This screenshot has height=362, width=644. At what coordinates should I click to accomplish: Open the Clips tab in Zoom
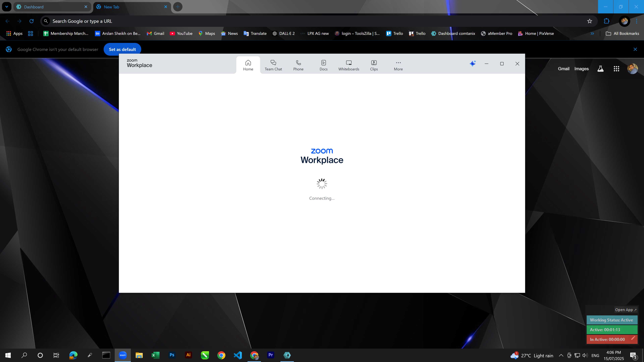point(374,65)
